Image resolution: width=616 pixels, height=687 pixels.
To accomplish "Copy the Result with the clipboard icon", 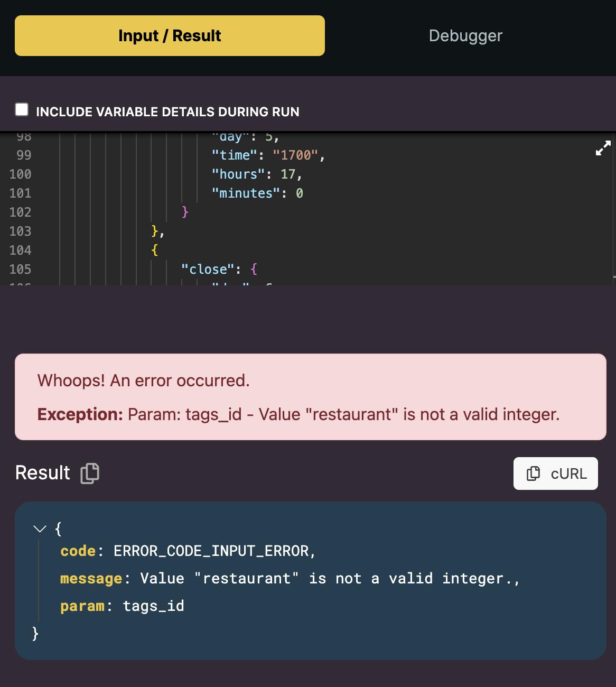I will point(90,473).
